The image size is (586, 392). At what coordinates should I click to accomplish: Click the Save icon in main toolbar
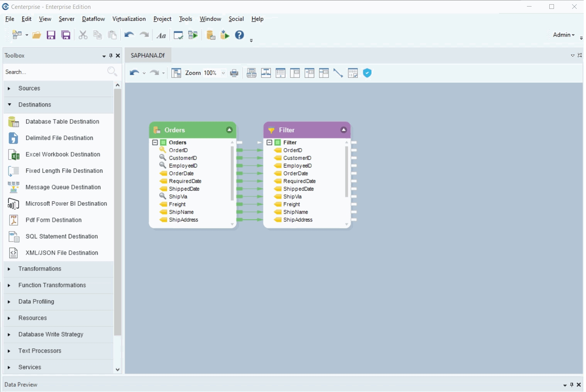[x=51, y=35]
